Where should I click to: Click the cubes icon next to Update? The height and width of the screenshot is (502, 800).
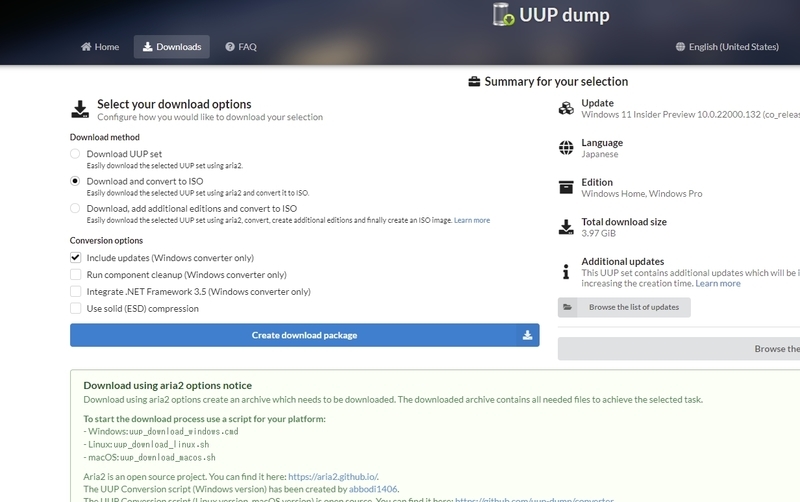(x=566, y=108)
